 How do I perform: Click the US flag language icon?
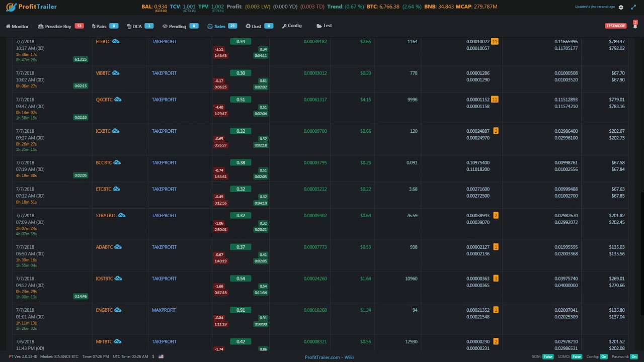[x=161, y=356]
